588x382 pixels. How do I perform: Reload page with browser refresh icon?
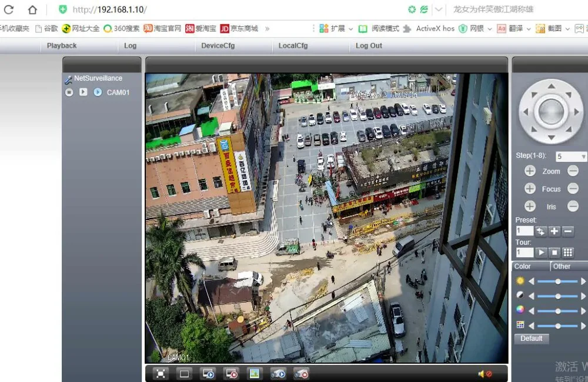9,9
